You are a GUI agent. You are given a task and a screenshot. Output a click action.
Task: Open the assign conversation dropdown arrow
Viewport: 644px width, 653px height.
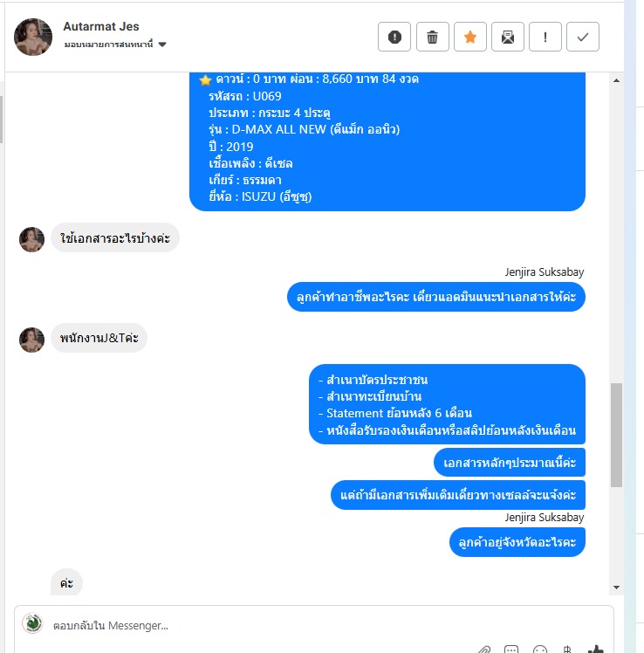click(x=162, y=45)
